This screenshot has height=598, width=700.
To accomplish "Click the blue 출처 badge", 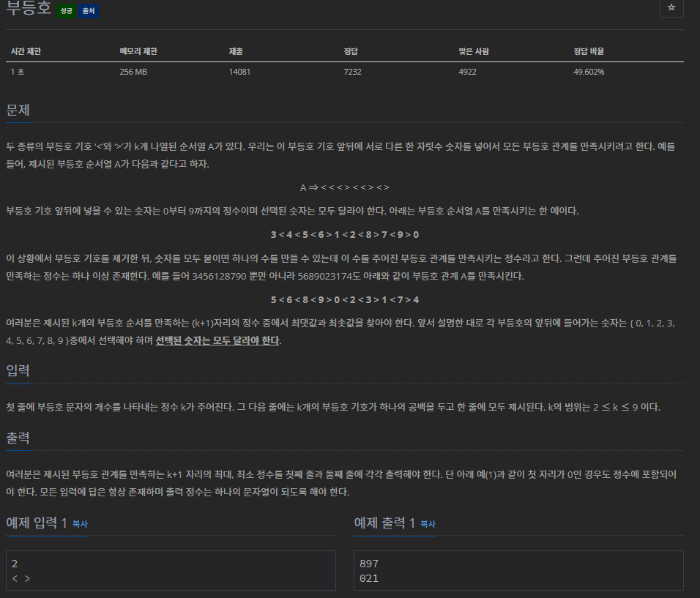I will pyautogui.click(x=89, y=11).
